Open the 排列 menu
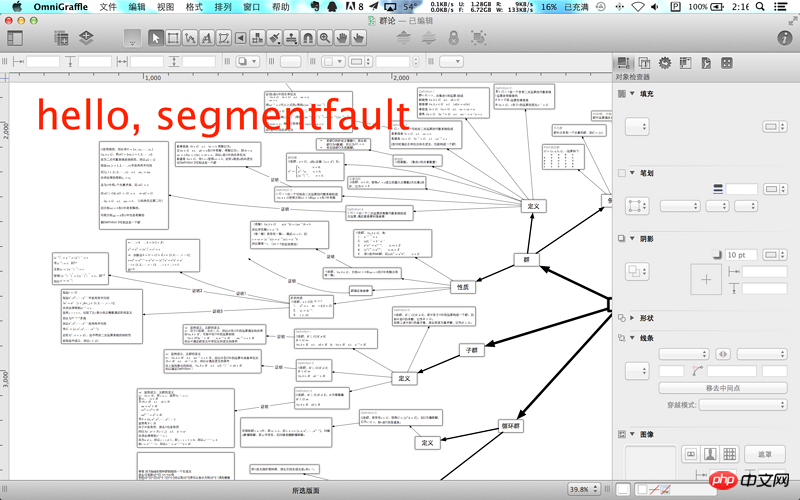 [x=222, y=7]
